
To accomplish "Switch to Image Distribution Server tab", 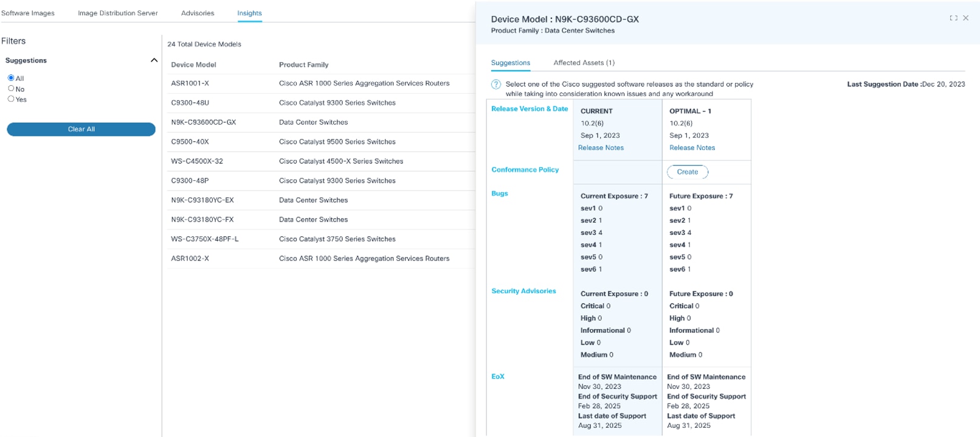I will (117, 13).
